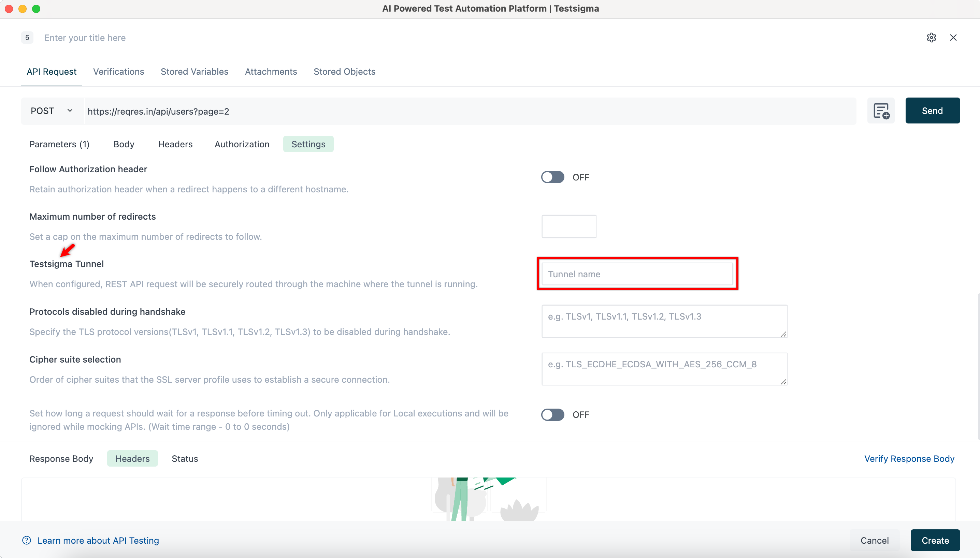Open the Attachments tab
The image size is (980, 558).
pos(271,72)
